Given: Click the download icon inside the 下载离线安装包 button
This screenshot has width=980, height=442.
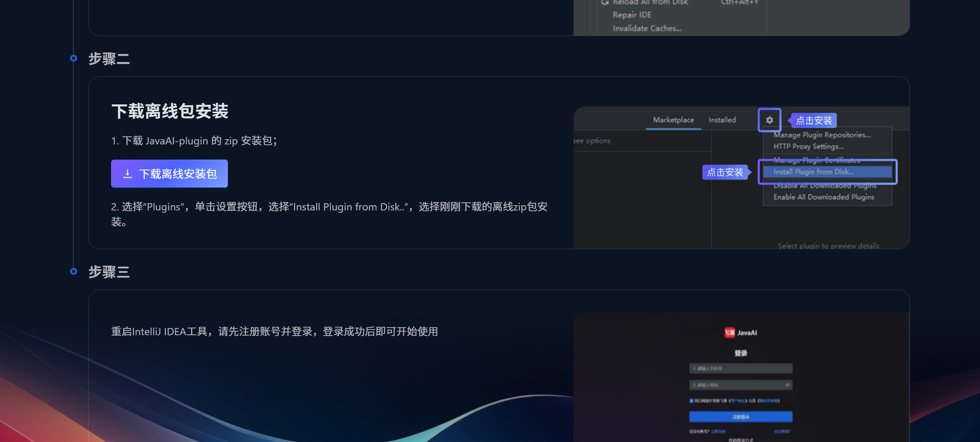Looking at the screenshot, I should pyautogui.click(x=128, y=173).
